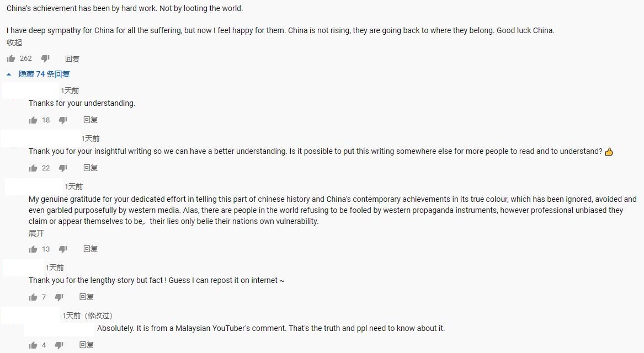Expand 'genuine gratitude' reply with 展开
Image resolution: width=644 pixels, height=353 pixels.
[x=36, y=233]
